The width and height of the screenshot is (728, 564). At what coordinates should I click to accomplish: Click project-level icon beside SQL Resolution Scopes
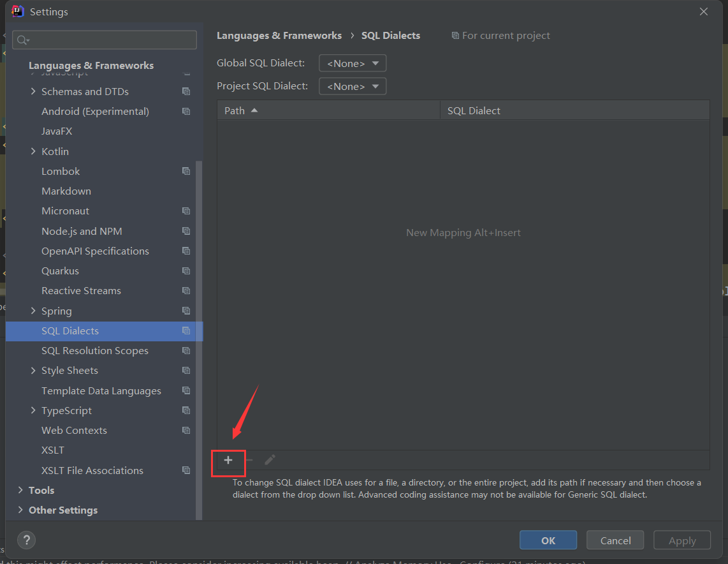pyautogui.click(x=186, y=351)
